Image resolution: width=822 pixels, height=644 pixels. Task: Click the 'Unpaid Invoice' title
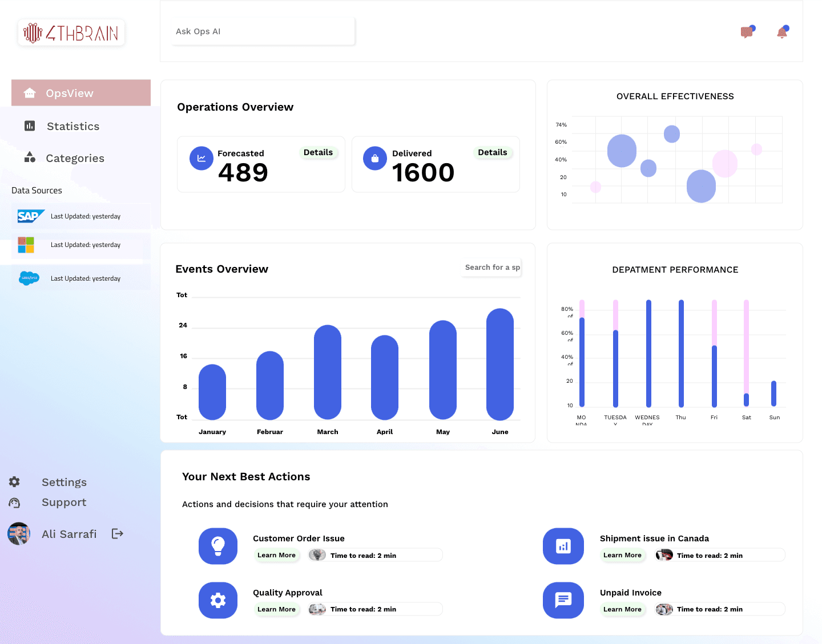pos(631,593)
